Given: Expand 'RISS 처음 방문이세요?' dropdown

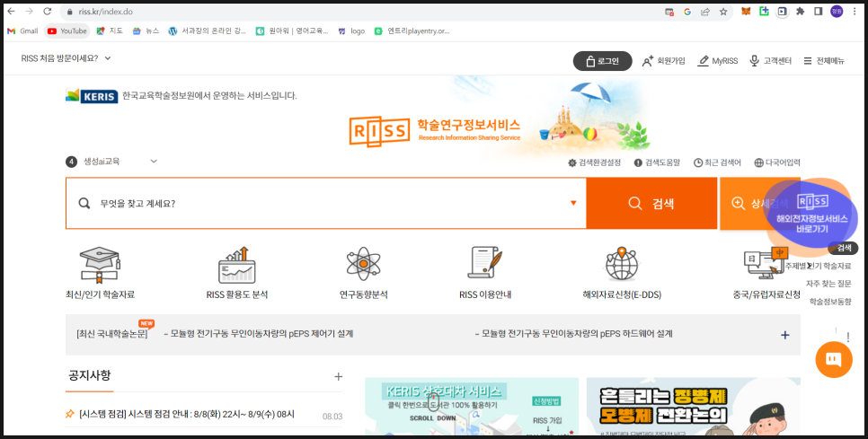Looking at the screenshot, I should [66, 58].
